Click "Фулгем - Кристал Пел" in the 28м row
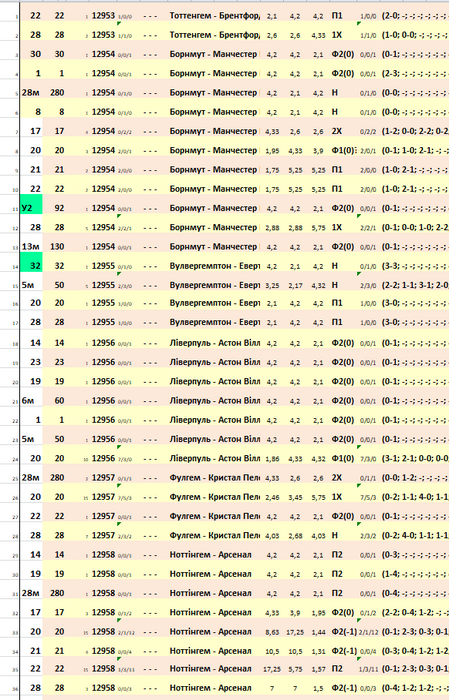The image size is (449, 700). pos(214,478)
